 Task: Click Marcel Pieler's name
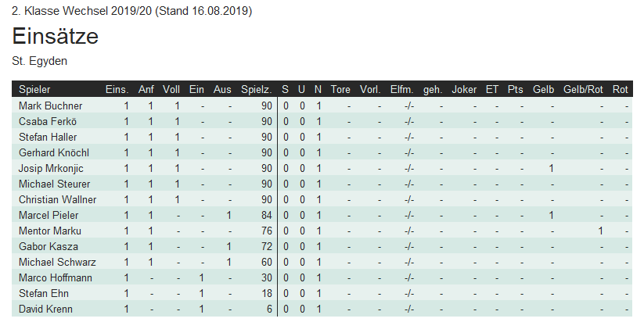(x=49, y=215)
